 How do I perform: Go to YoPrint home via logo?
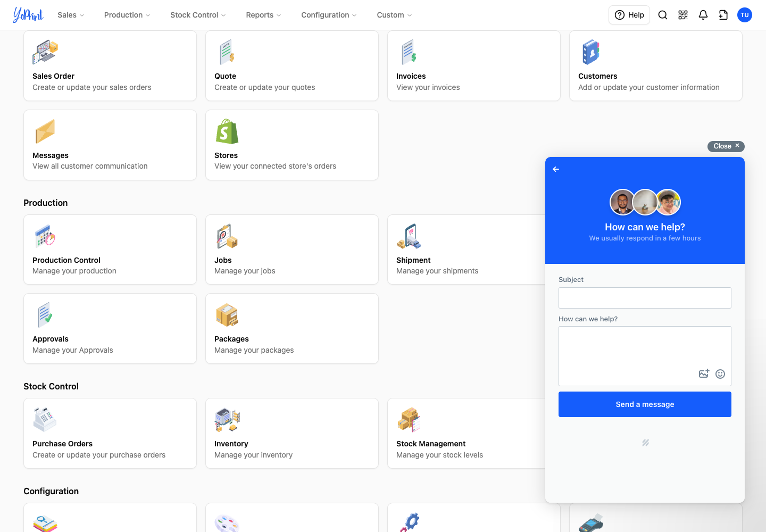click(28, 15)
